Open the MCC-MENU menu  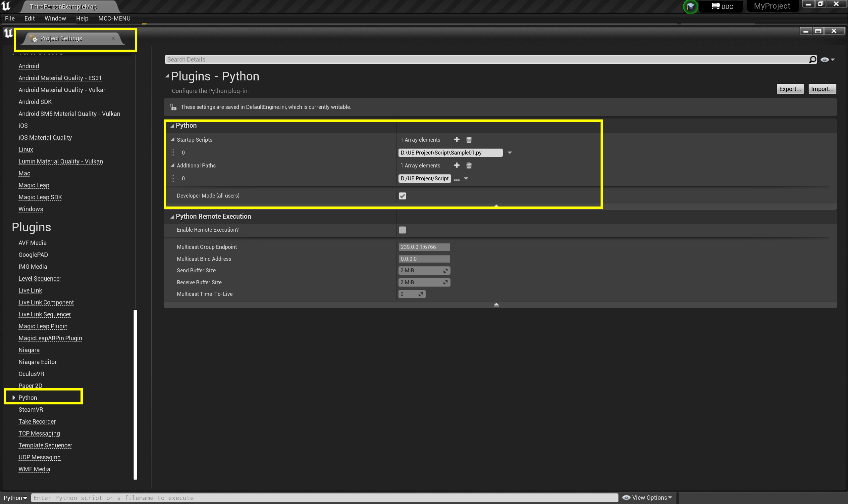tap(114, 18)
